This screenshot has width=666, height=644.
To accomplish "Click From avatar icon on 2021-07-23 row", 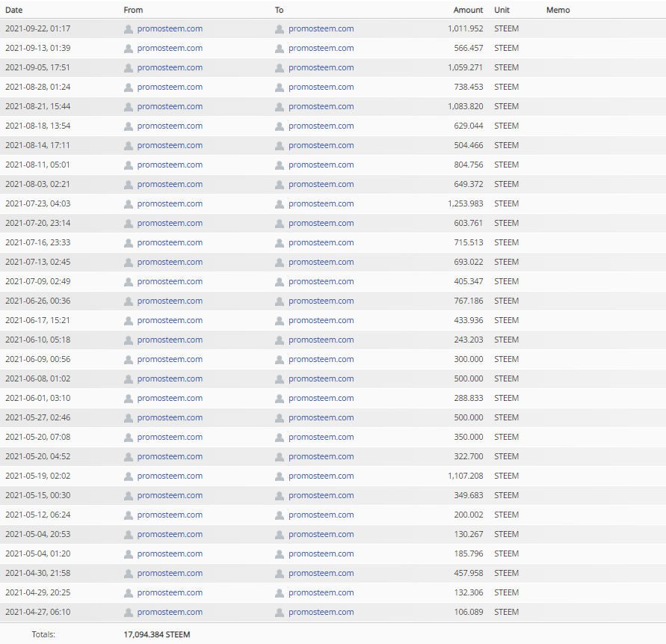I will click(x=129, y=204).
